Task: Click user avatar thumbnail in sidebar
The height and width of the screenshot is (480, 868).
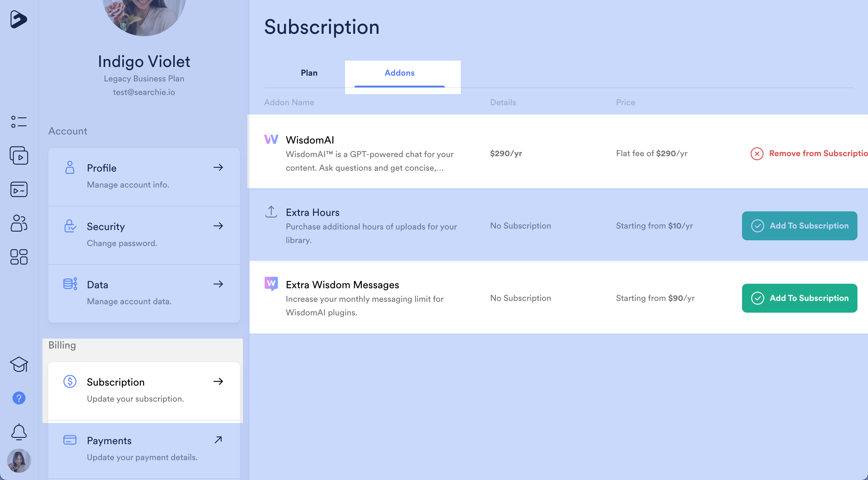Action: tap(19, 460)
